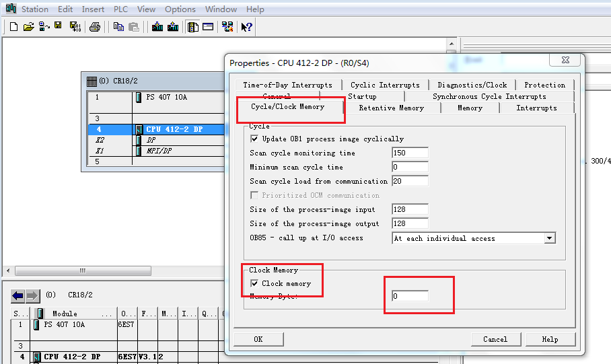The height and width of the screenshot is (364, 611).
Task: Click the process-image output size field
Action: (410, 223)
